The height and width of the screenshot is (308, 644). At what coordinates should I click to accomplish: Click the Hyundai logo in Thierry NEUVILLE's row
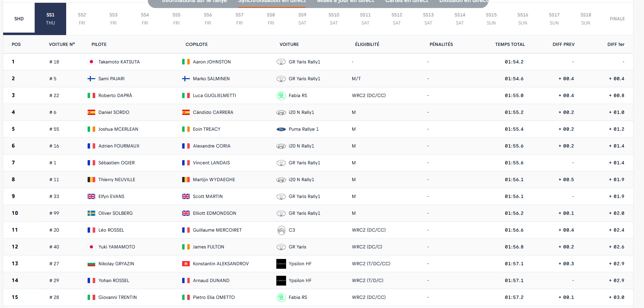coord(281,179)
